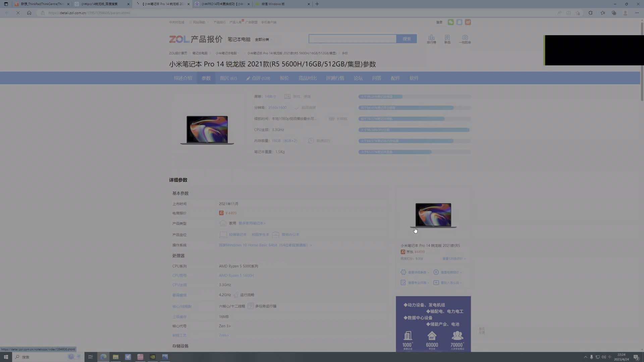Open the 更多家用笔记本 link

[x=252, y=223]
